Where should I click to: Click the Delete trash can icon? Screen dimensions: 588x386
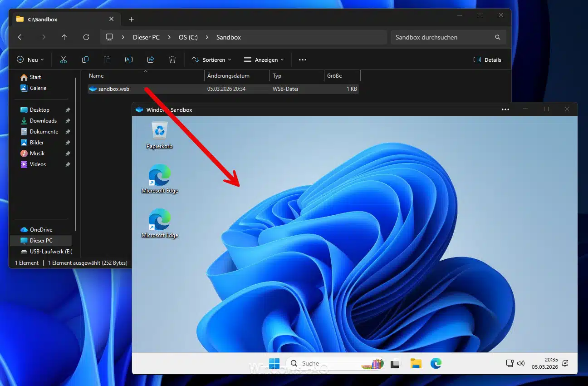pos(172,59)
